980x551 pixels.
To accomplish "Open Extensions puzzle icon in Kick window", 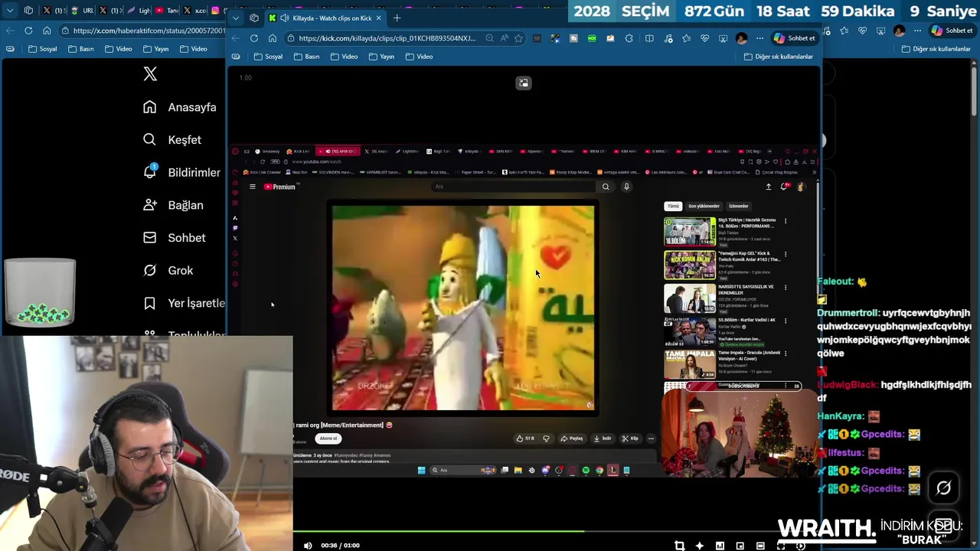I will pyautogui.click(x=629, y=38).
